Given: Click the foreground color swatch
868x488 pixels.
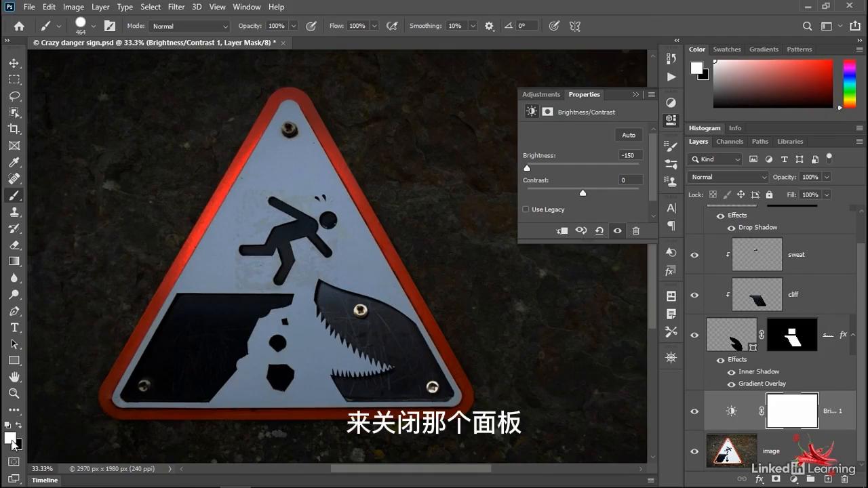Looking at the screenshot, I should click(x=9, y=439).
